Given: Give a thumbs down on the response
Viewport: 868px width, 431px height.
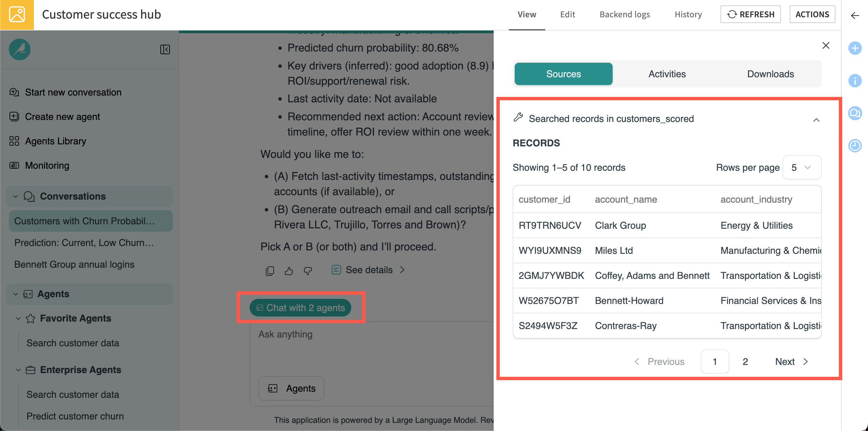Looking at the screenshot, I should tap(308, 271).
